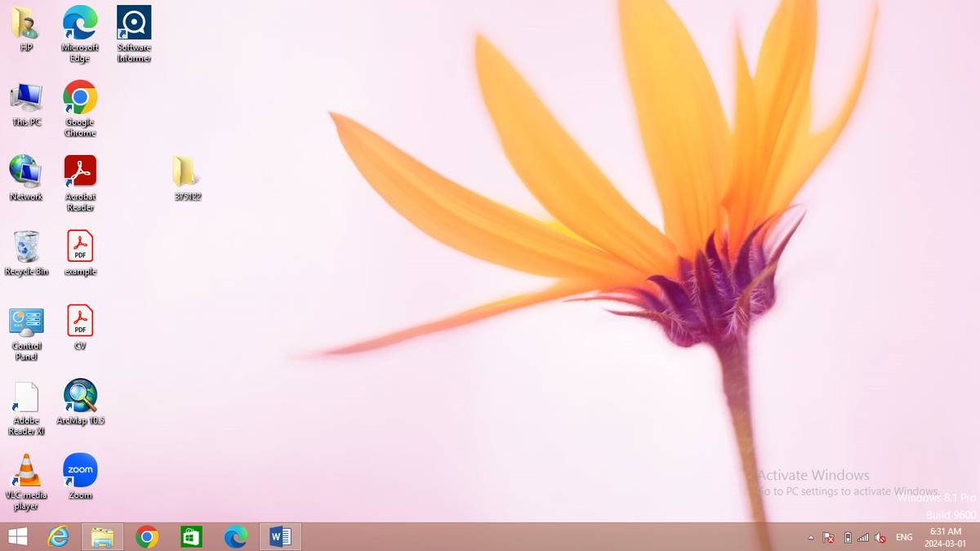Screen dimensions: 980x551
Task: Open File Explorer from the taskbar
Action: pyautogui.click(x=103, y=536)
